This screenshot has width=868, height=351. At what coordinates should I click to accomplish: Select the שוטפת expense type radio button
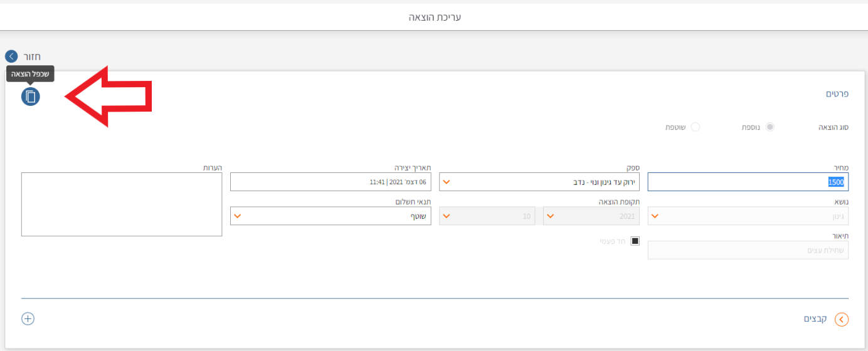(x=695, y=127)
